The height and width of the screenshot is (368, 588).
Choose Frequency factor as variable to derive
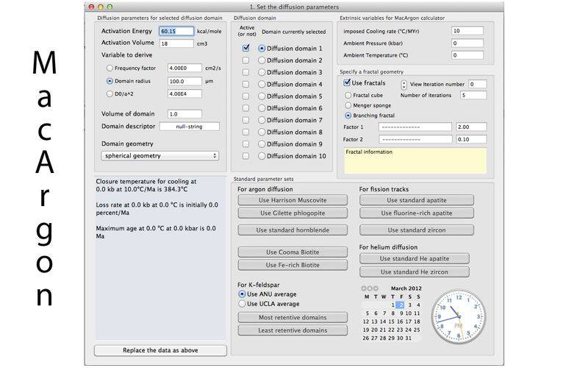tap(110, 68)
